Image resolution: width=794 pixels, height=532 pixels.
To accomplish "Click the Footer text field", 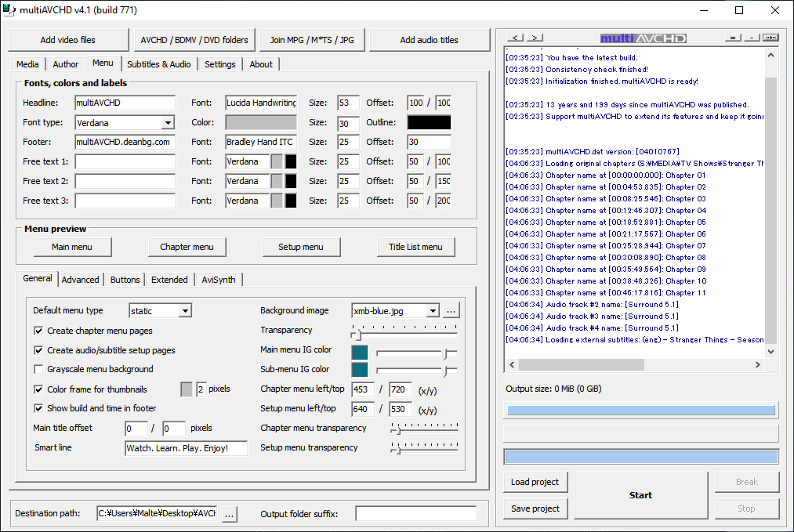I will coord(125,143).
